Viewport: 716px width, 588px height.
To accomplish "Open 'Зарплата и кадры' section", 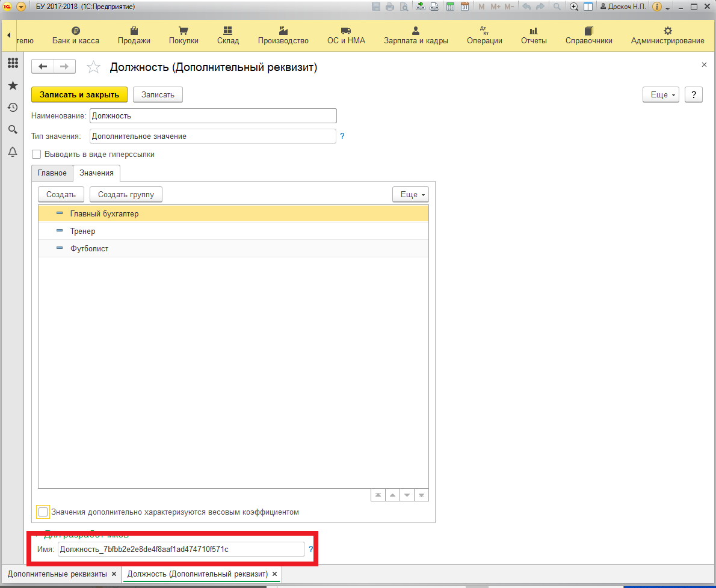I will (416, 35).
